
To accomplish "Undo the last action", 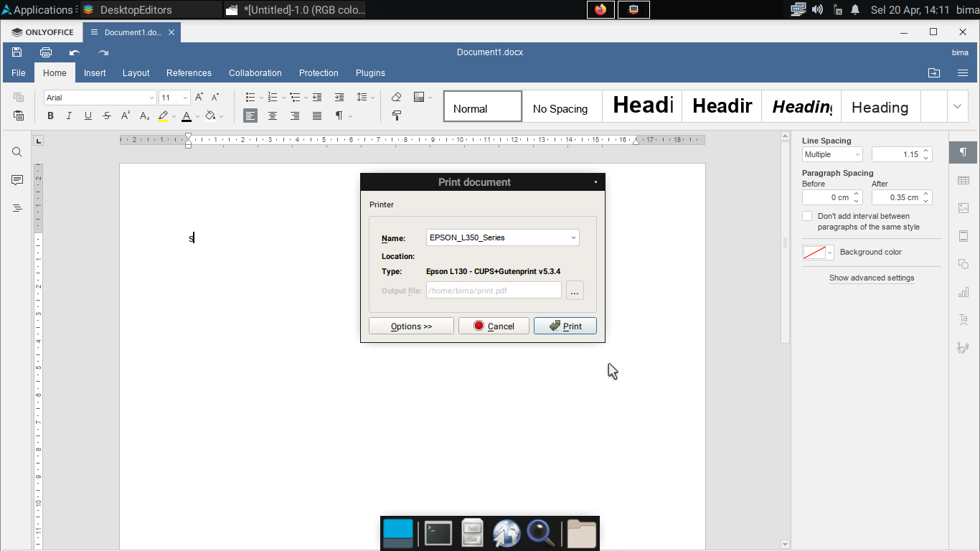I will pyautogui.click(x=75, y=52).
